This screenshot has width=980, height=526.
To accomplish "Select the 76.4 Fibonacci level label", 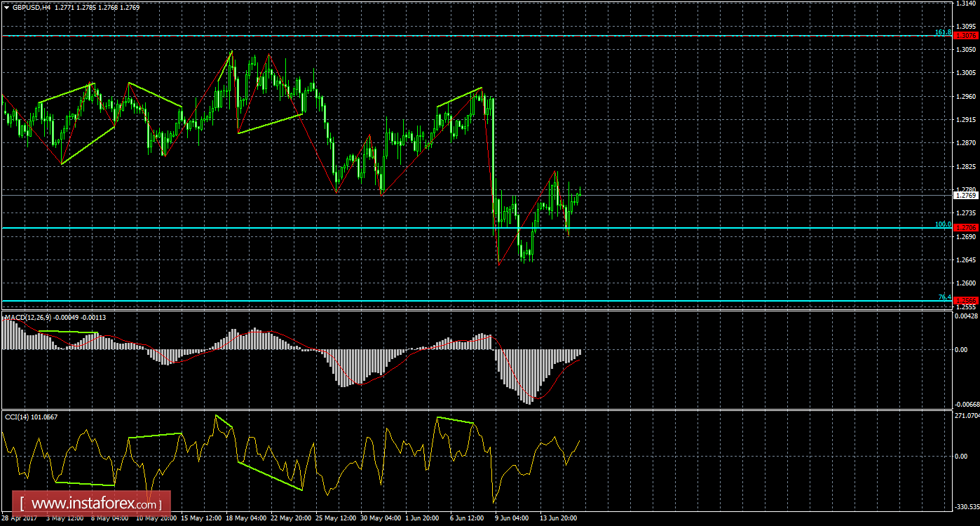I will pyautogui.click(x=945, y=297).
